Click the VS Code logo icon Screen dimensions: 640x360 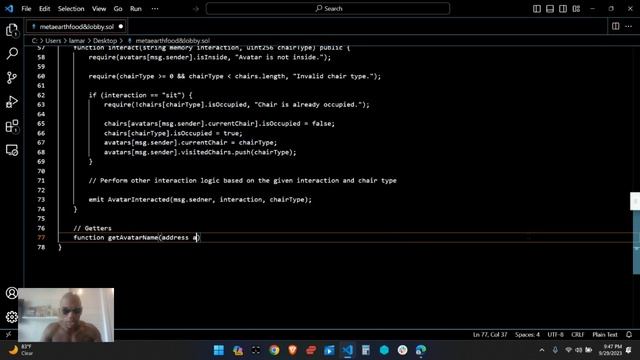click(x=9, y=8)
